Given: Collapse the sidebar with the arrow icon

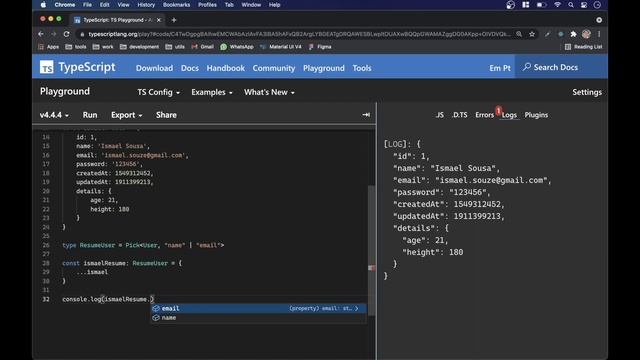Looking at the screenshot, I should tap(366, 115).
